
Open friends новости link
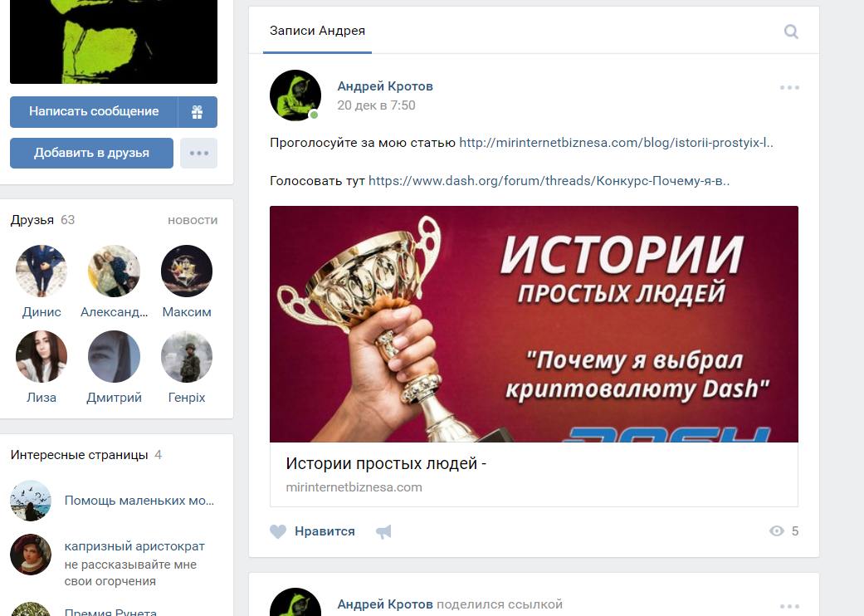pyautogui.click(x=193, y=220)
